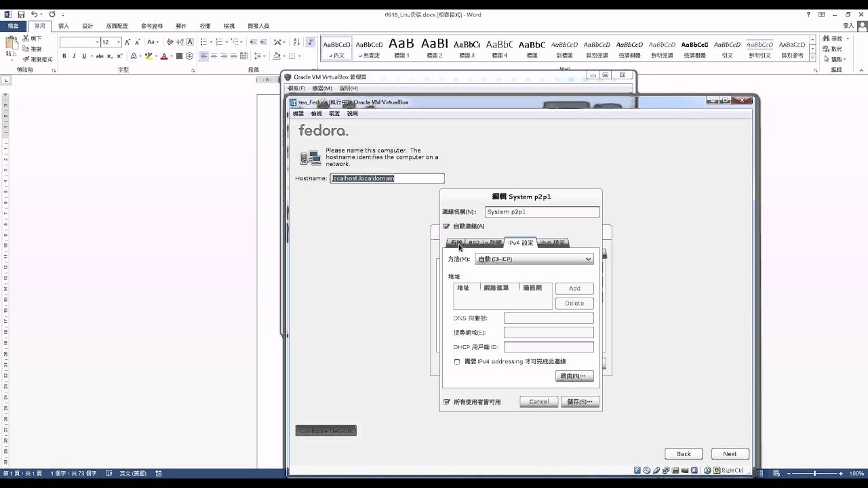This screenshot has width=868, height=488.
Task: Switch to the 802.1x security tab in dialog
Action: click(485, 243)
